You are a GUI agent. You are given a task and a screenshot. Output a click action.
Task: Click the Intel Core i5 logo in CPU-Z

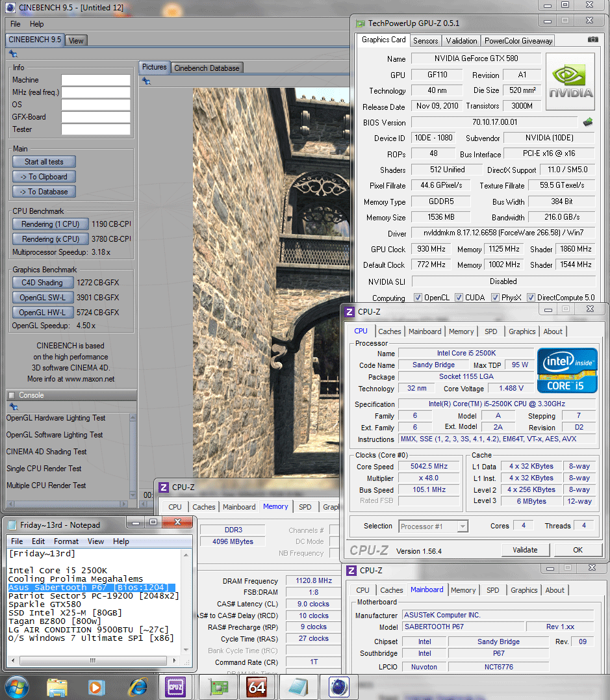(566, 370)
